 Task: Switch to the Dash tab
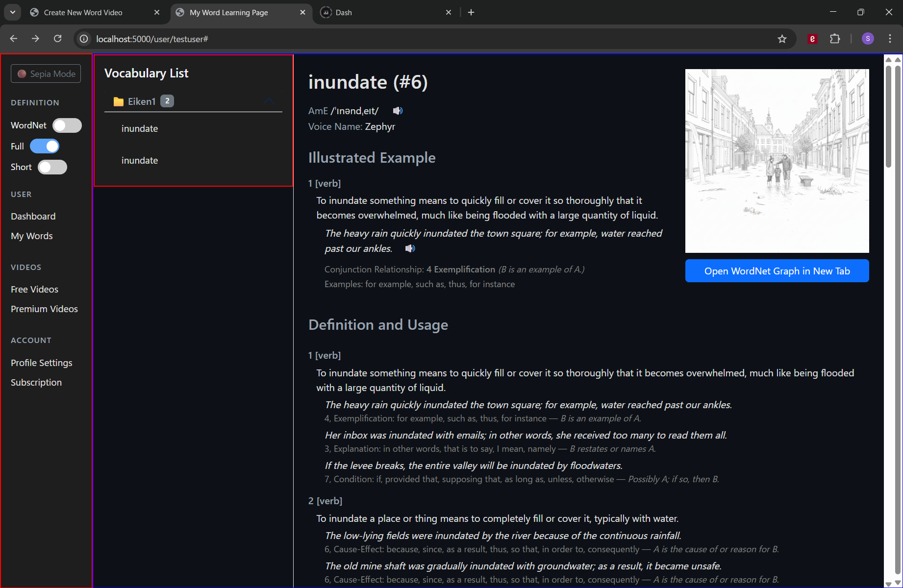(382, 12)
